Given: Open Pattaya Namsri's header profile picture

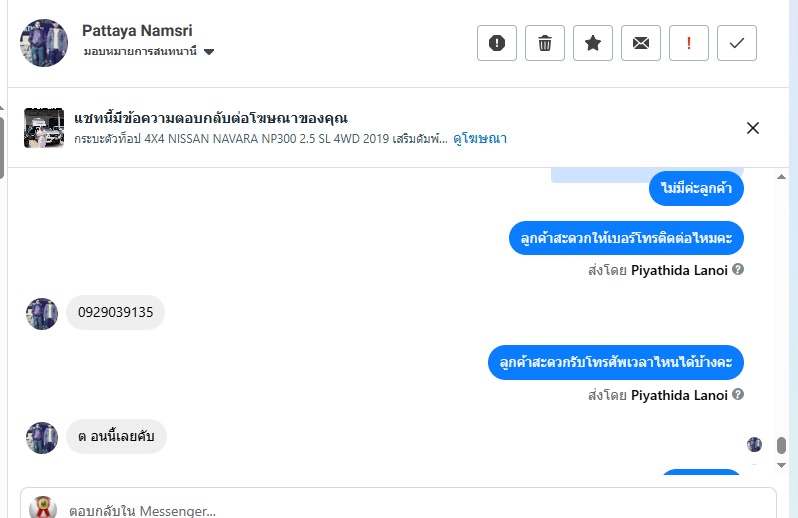Looking at the screenshot, I should [x=44, y=43].
